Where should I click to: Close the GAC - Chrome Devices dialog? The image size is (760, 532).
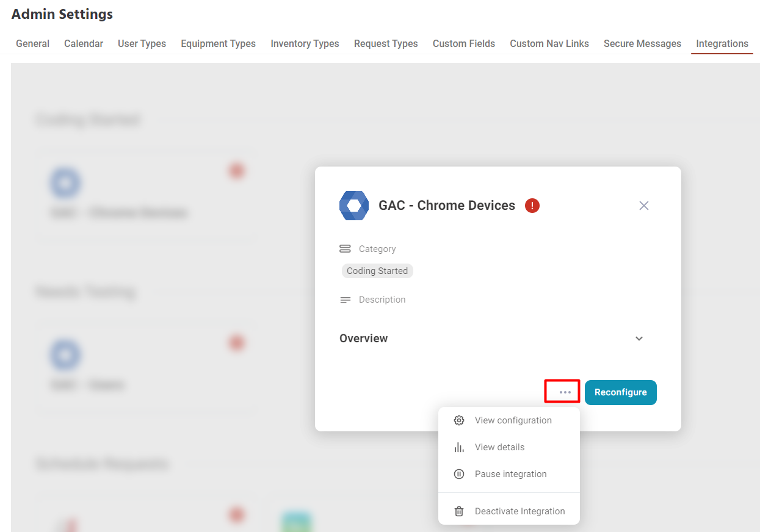(x=644, y=206)
